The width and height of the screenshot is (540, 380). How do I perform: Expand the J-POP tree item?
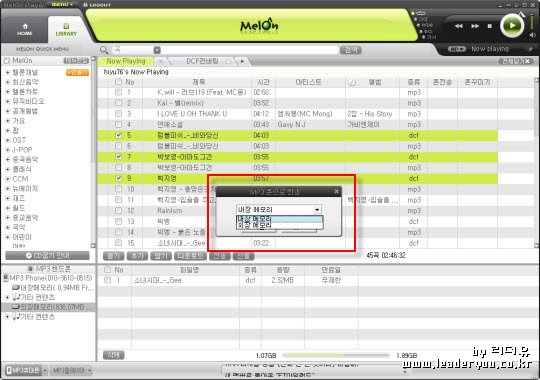[x=8, y=150]
